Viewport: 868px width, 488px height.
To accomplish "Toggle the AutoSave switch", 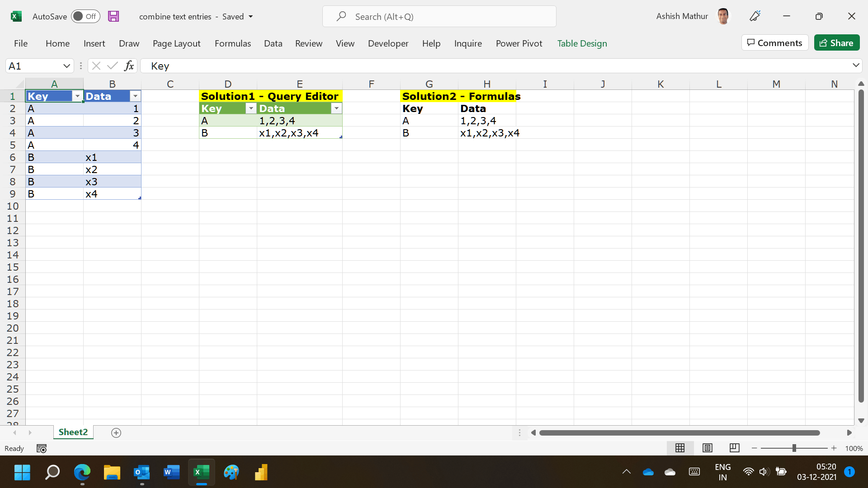I will [x=85, y=17].
